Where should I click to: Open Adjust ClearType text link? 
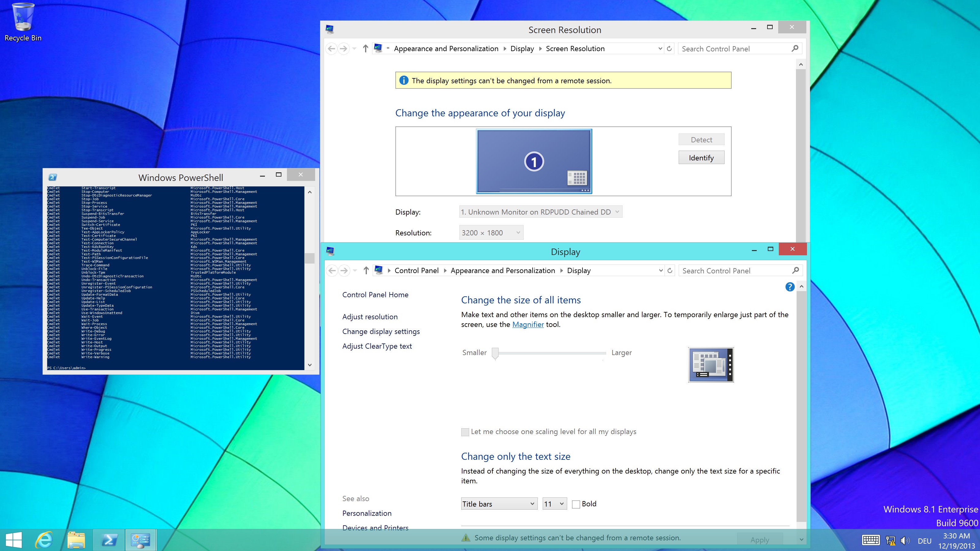click(377, 346)
